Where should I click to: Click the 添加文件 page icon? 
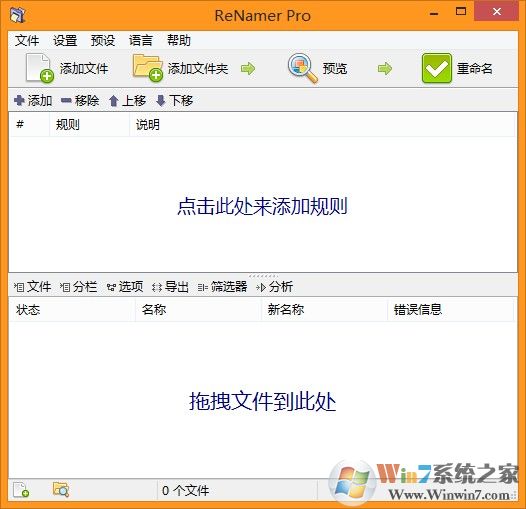coord(40,68)
